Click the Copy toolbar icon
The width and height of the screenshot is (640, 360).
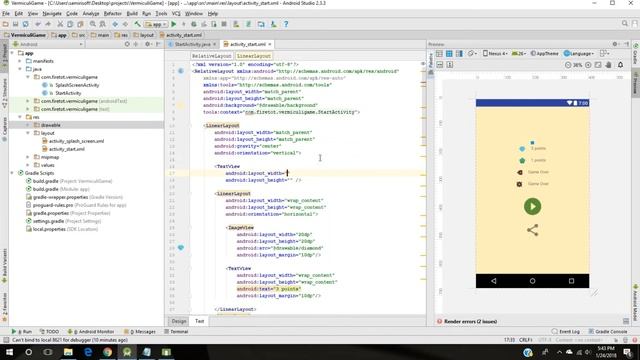click(x=70, y=24)
